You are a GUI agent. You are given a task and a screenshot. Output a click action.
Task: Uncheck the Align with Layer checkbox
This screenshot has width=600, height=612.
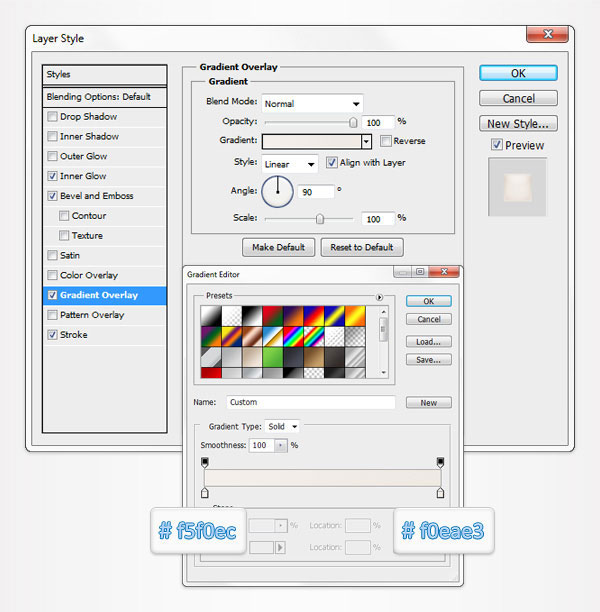(x=332, y=163)
